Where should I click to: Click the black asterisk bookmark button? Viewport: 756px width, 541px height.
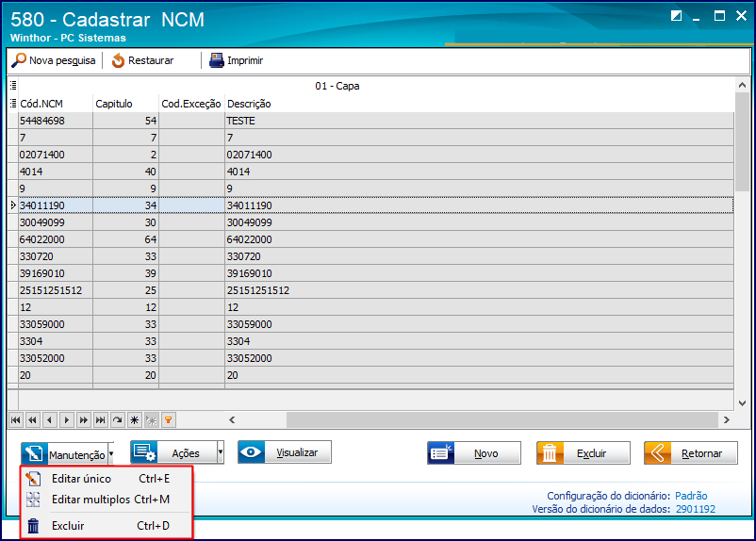135,420
